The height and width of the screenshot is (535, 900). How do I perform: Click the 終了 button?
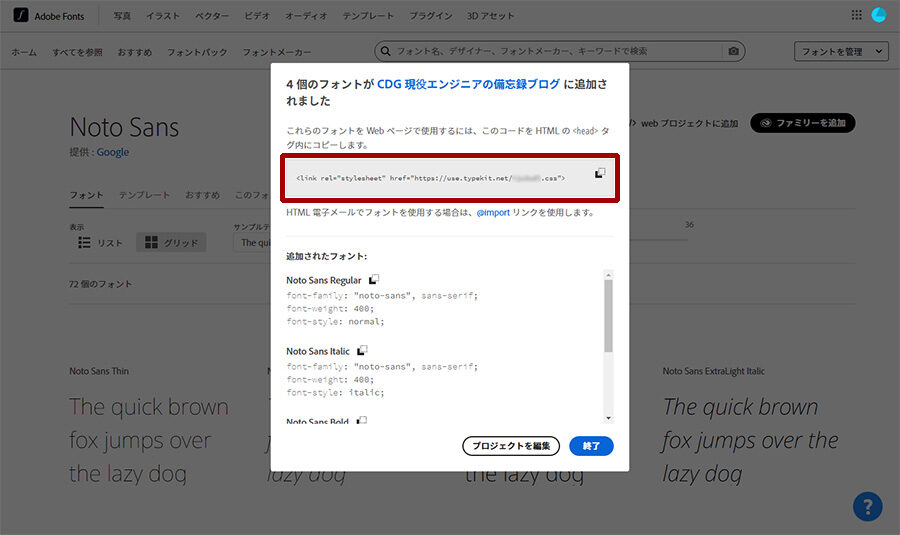(x=591, y=445)
